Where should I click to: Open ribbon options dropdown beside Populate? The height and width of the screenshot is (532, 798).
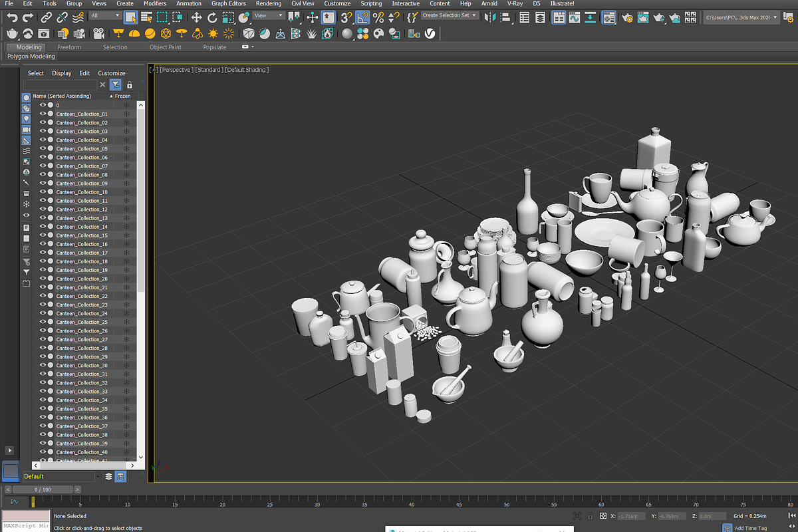point(248,47)
